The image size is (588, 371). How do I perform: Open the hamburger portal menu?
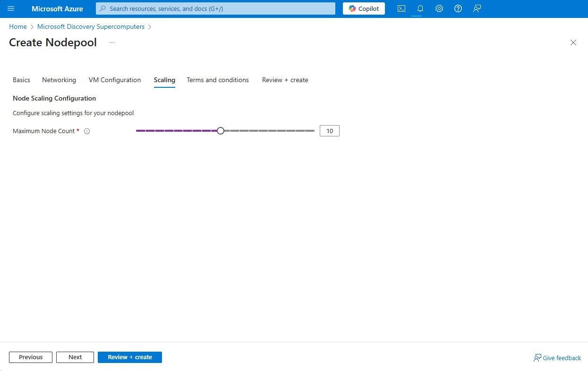click(x=11, y=8)
